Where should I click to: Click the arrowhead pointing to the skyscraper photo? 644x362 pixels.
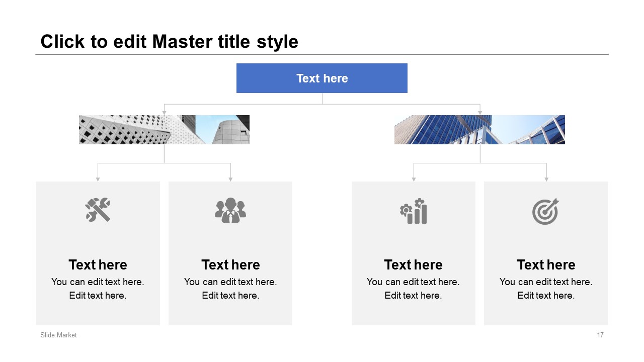pyautogui.click(x=480, y=113)
